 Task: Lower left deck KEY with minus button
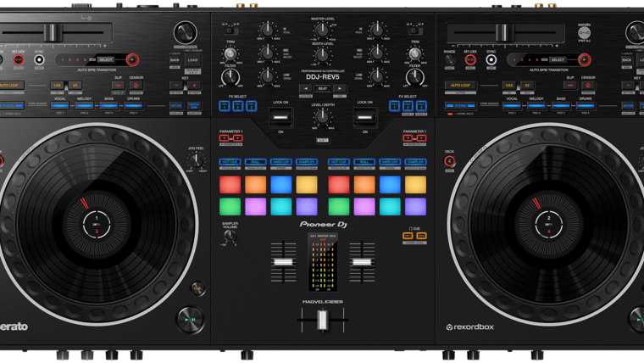pos(176,86)
